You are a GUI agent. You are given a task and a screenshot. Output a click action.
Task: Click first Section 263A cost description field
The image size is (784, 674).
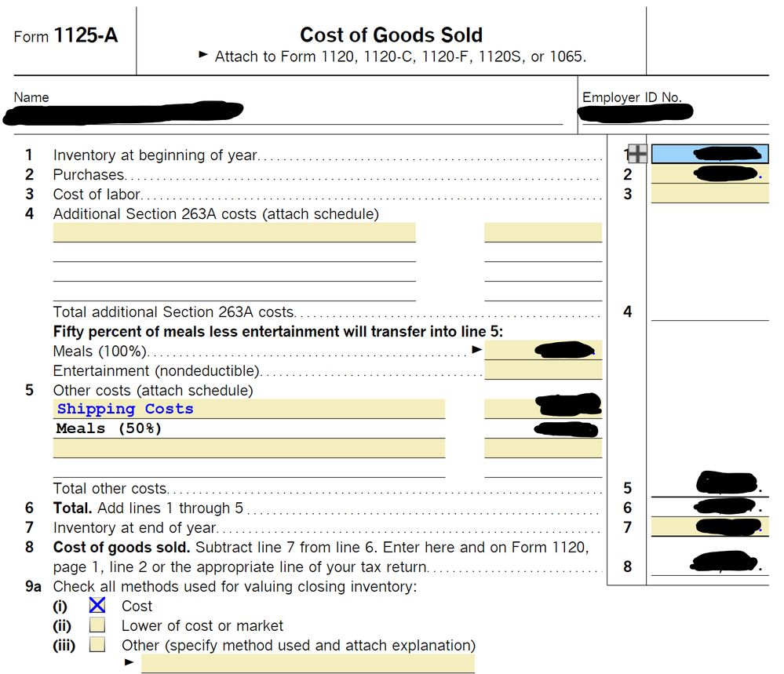coord(234,232)
